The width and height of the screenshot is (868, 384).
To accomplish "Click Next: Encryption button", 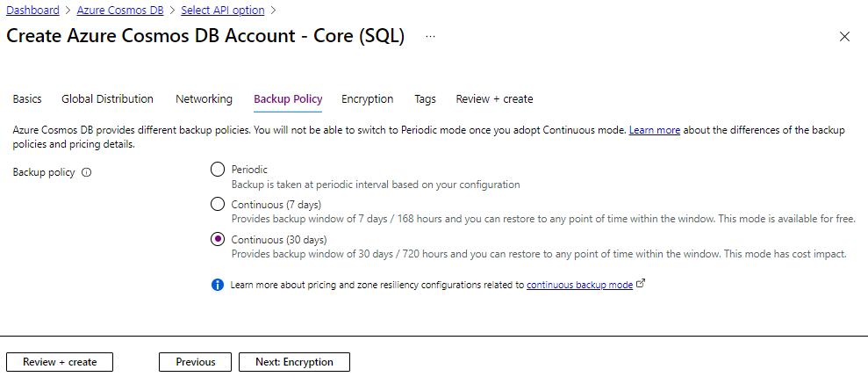I will pos(294,362).
